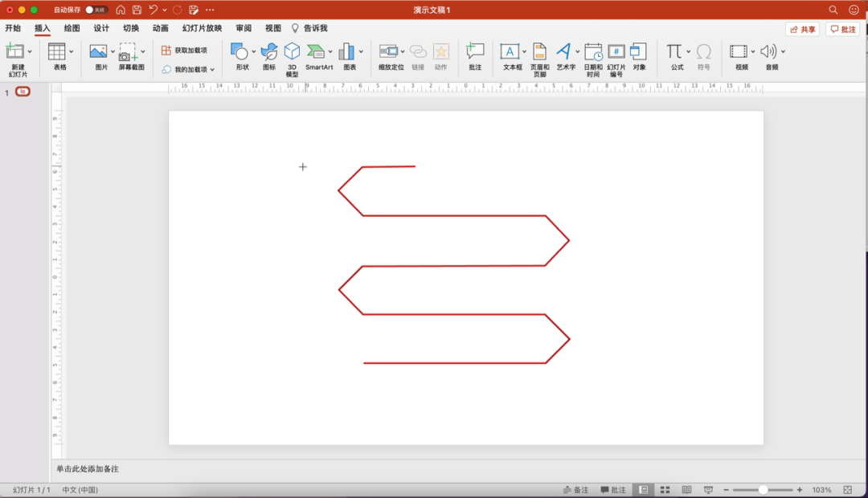Insert audio with the 音频 icon

768,51
